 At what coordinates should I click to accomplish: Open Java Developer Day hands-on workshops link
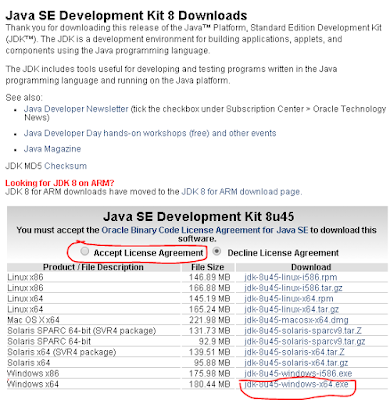click(x=150, y=133)
